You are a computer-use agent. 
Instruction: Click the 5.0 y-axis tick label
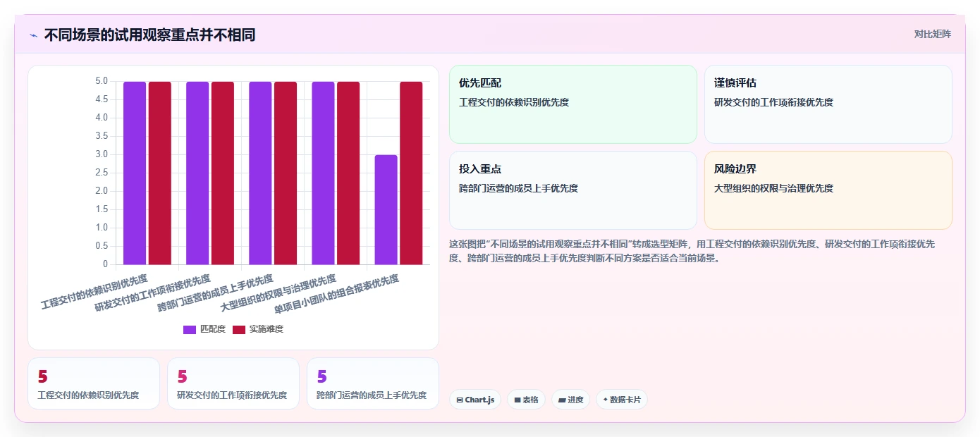coord(102,81)
